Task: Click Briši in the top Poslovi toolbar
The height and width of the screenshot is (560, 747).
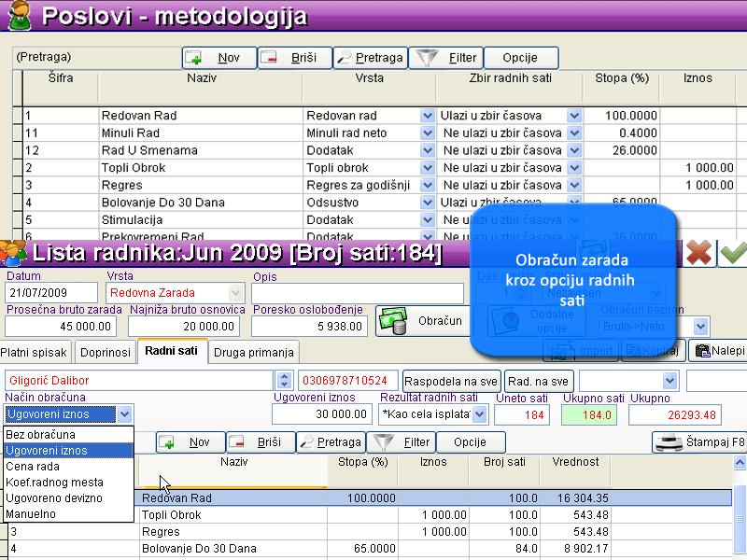Action: (x=294, y=58)
